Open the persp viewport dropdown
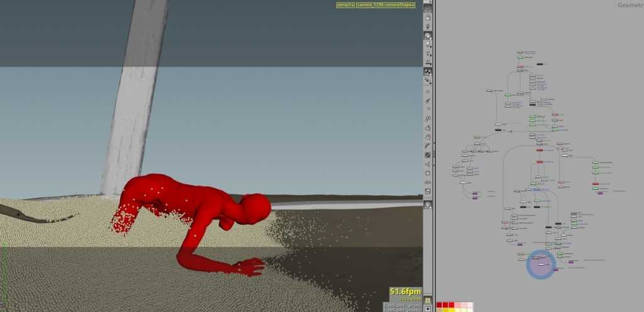 pyautogui.click(x=345, y=5)
